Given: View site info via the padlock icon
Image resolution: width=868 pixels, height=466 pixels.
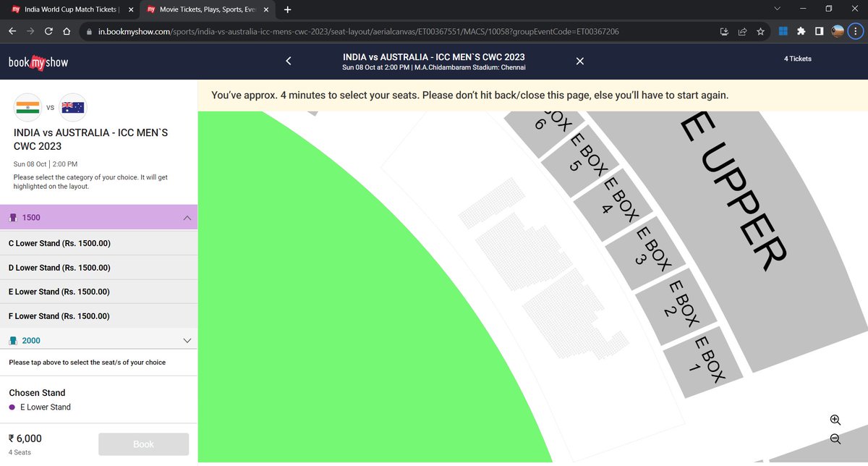Looking at the screenshot, I should pyautogui.click(x=88, y=32).
